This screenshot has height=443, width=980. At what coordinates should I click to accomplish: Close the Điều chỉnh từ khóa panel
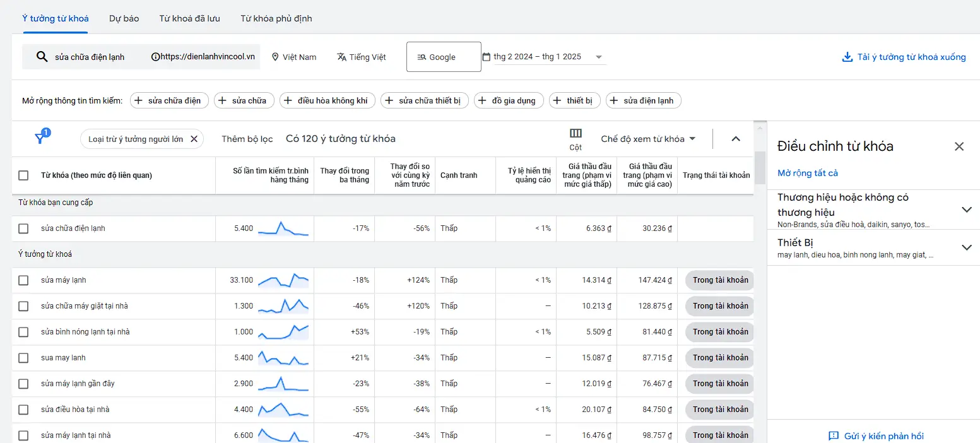959,146
